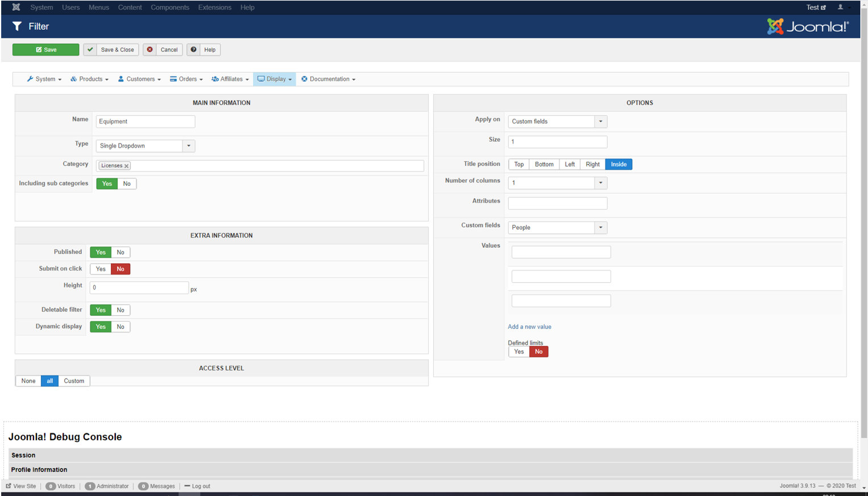Image resolution: width=868 pixels, height=496 pixels.
Task: Log out from the status bar
Action: 197,486
